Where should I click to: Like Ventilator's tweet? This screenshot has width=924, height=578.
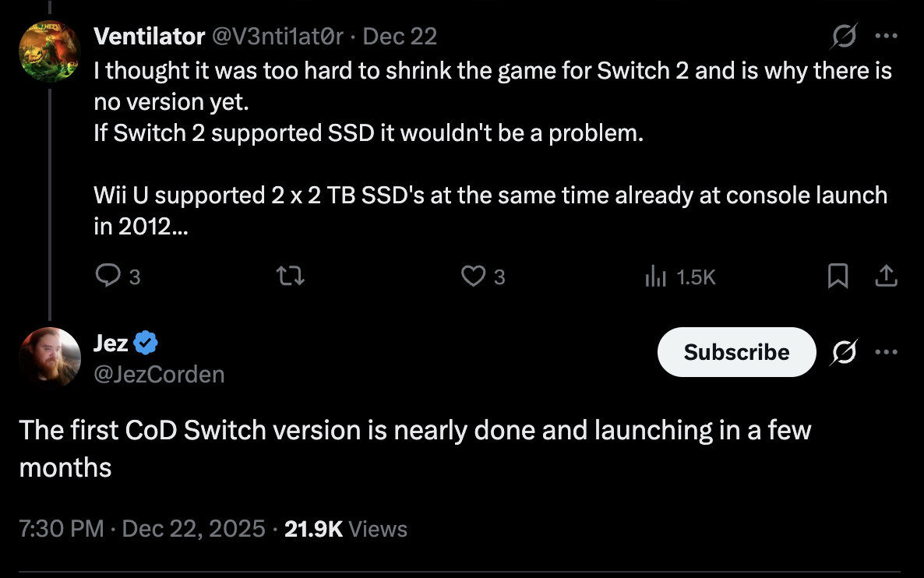474,276
